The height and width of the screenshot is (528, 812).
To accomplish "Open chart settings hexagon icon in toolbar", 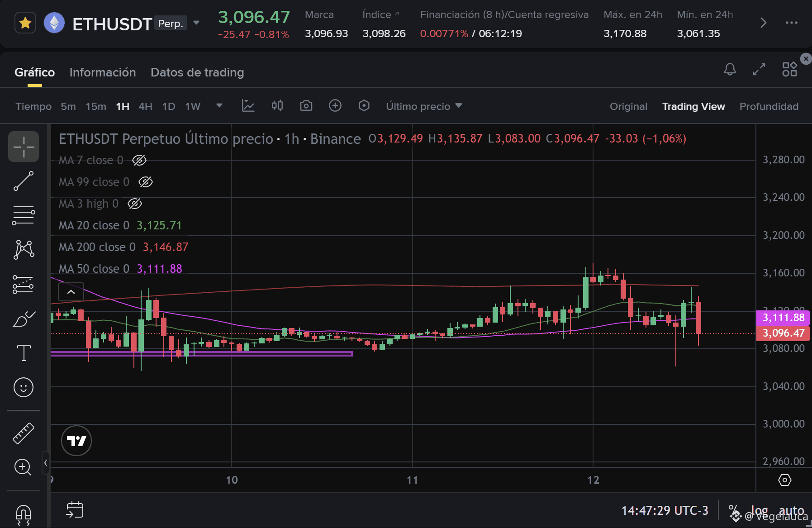I will (364, 106).
